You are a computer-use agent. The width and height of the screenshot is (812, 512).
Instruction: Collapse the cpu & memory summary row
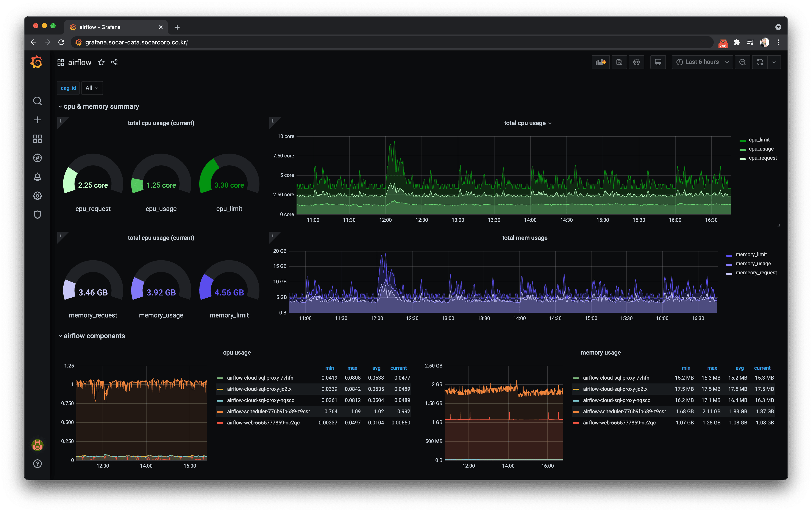pyautogui.click(x=98, y=106)
